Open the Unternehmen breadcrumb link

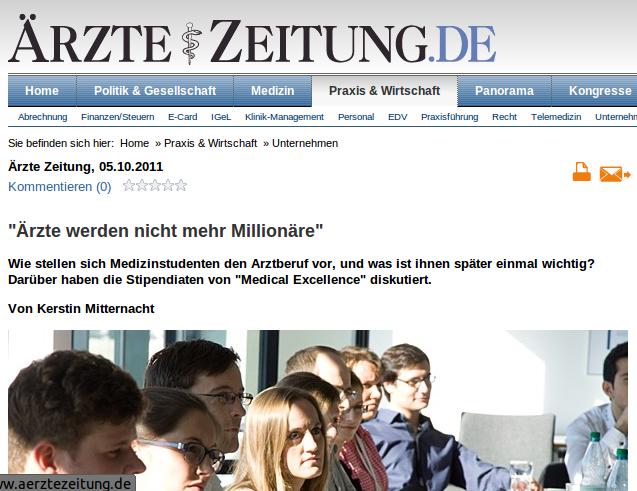pos(305,143)
